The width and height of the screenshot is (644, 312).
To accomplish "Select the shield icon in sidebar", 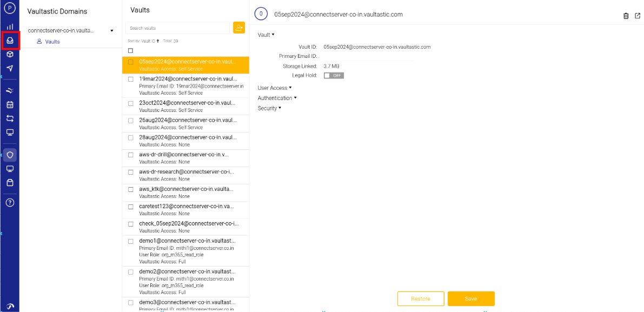I will (x=10, y=155).
